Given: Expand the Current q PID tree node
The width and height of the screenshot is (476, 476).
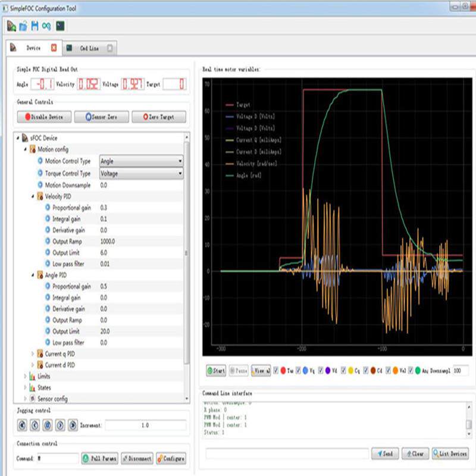Looking at the screenshot, I should point(33,354).
